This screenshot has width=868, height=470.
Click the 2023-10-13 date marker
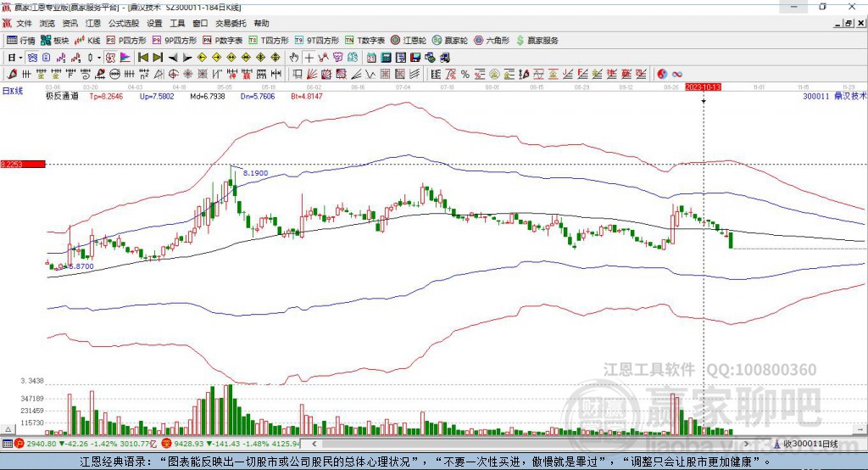703,87
